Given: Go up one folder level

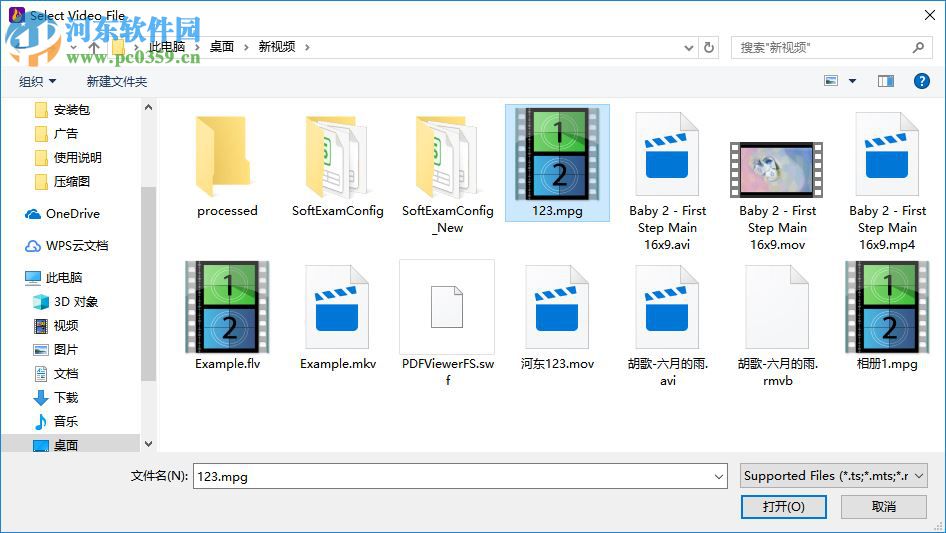Looking at the screenshot, I should (x=94, y=47).
